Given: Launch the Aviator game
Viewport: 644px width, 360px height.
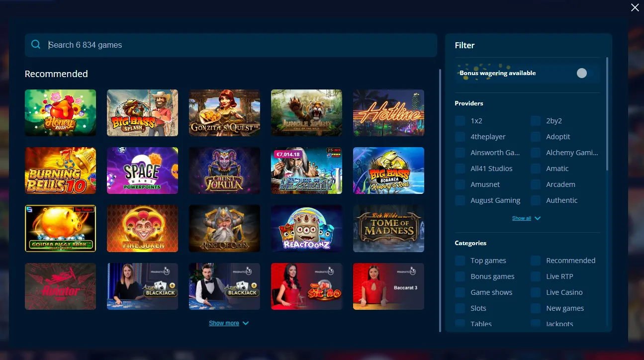Looking at the screenshot, I should [x=60, y=286].
